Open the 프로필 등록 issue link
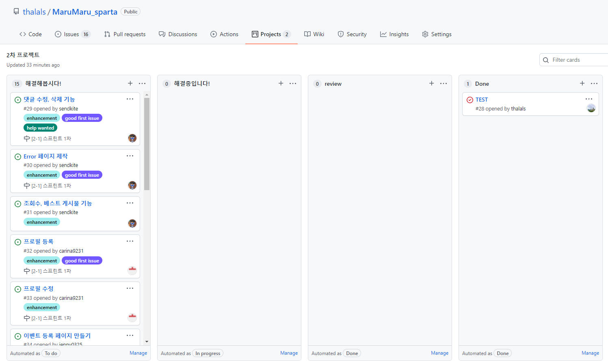The height and width of the screenshot is (364, 608). coord(39,241)
